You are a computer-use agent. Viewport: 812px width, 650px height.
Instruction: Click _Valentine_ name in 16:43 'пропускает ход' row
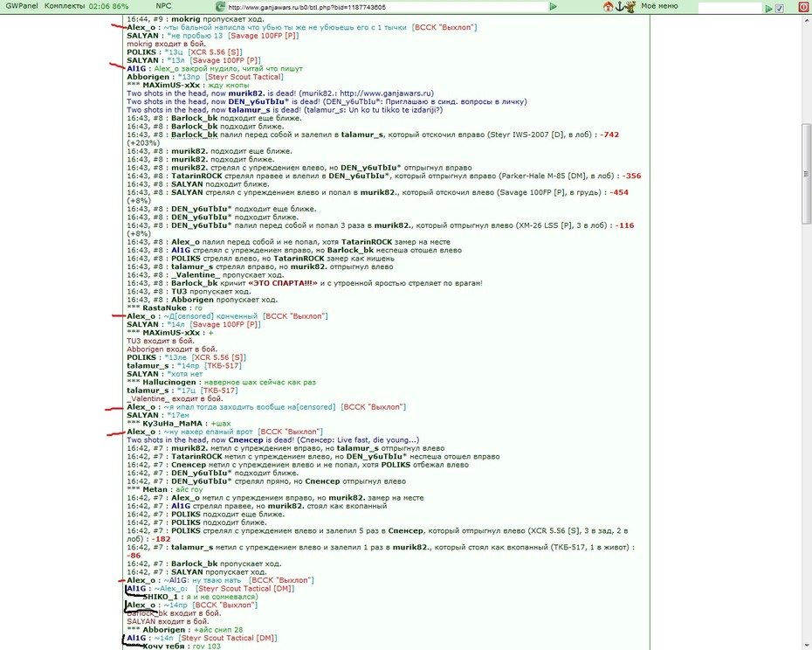tap(196, 274)
